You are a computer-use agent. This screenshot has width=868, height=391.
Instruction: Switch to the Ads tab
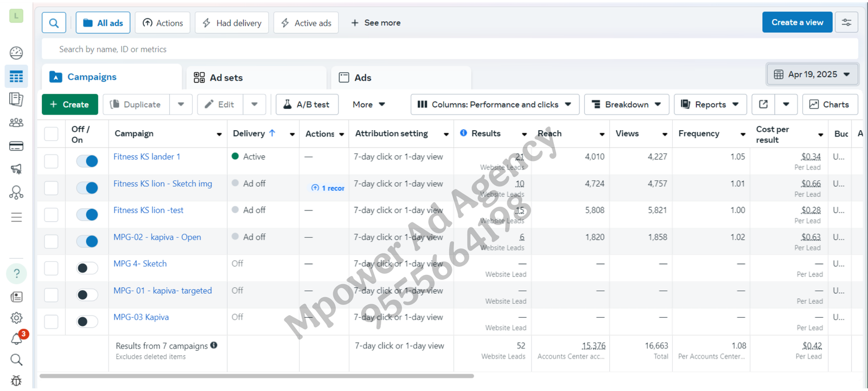coord(401,78)
